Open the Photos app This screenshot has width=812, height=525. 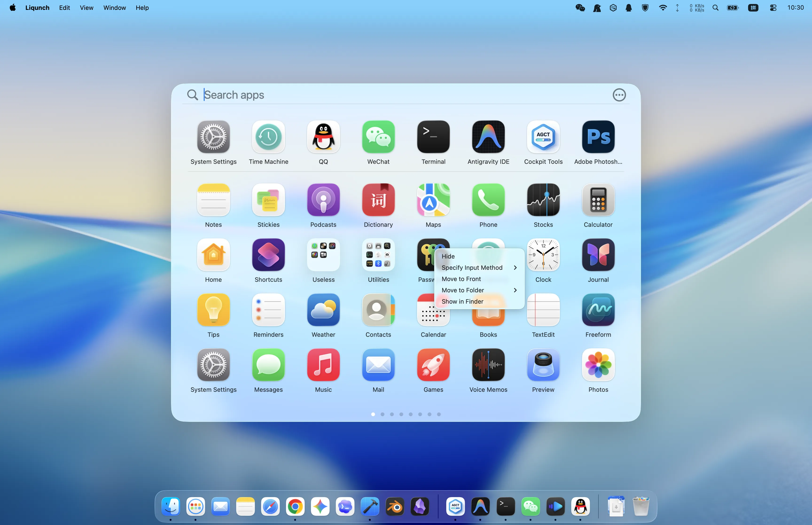point(598,364)
